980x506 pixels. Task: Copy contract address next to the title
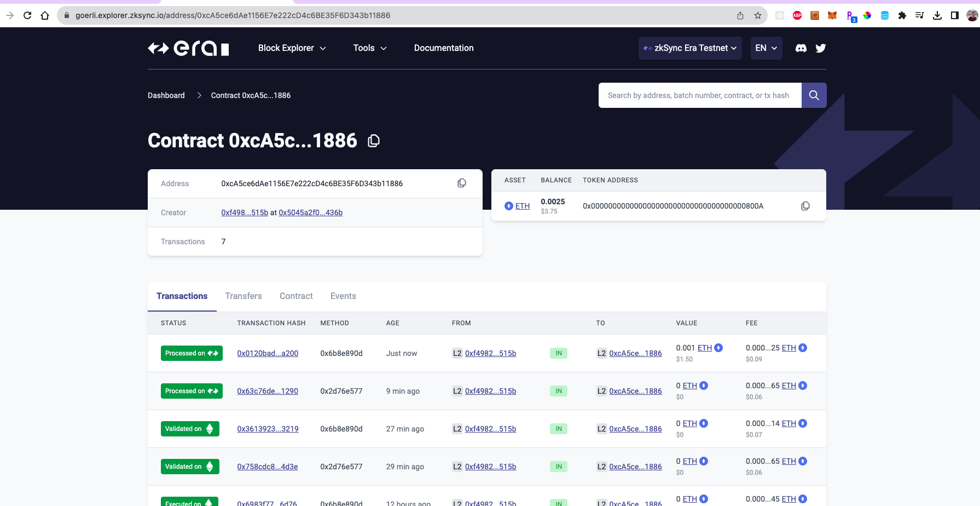[374, 141]
